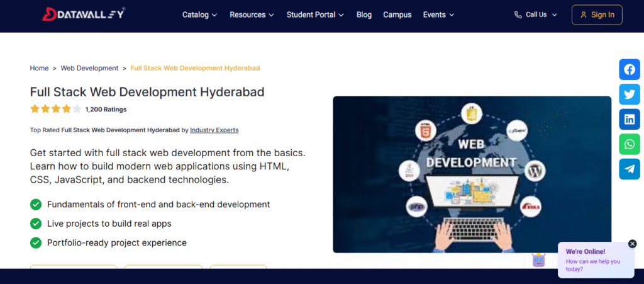
Task: Open the Resources dropdown
Action: [252, 14]
